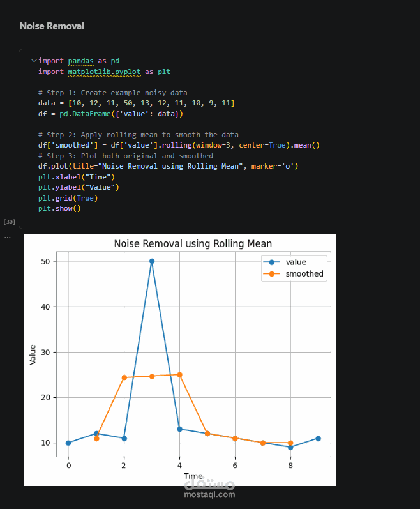
Task: Click the blue data point at time 0
Action: tap(68, 443)
